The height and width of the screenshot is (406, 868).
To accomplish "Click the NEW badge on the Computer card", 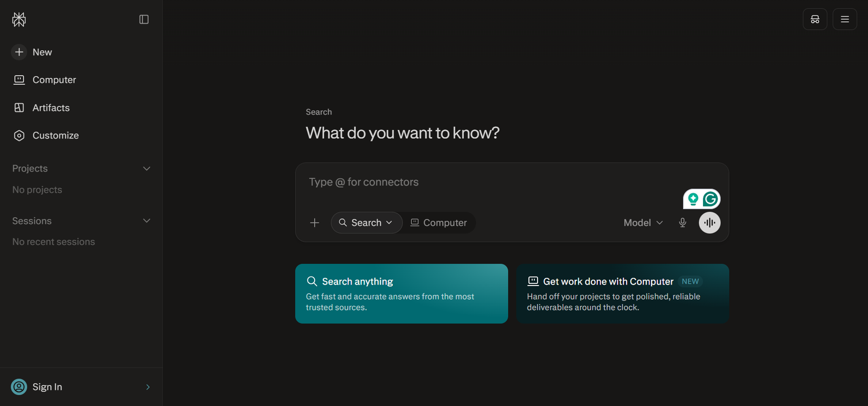I will tap(690, 282).
